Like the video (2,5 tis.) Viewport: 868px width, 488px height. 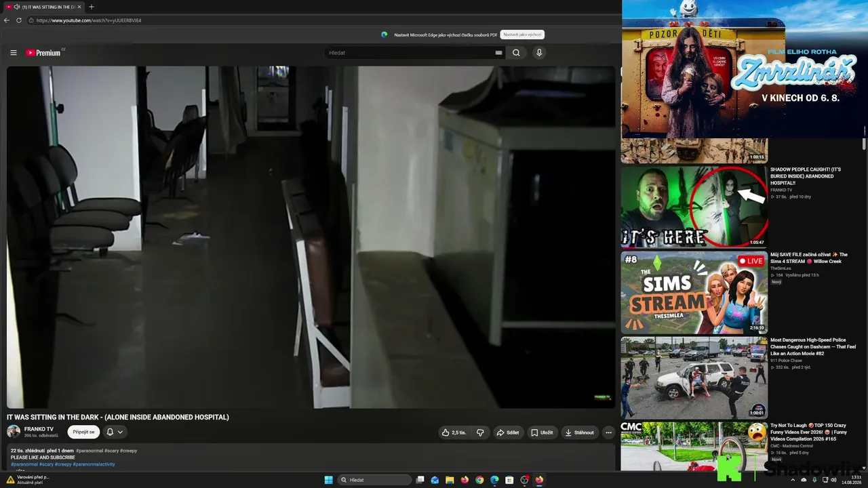pyautogui.click(x=454, y=432)
